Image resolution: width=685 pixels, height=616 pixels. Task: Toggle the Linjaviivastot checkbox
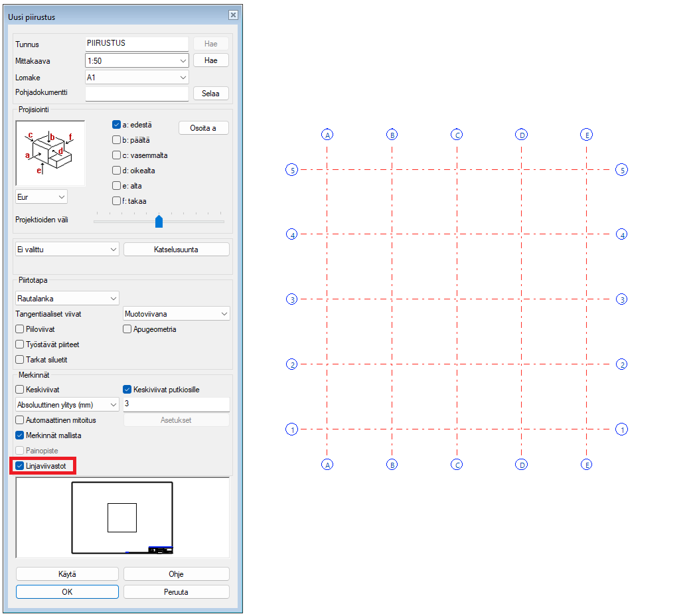coord(20,466)
